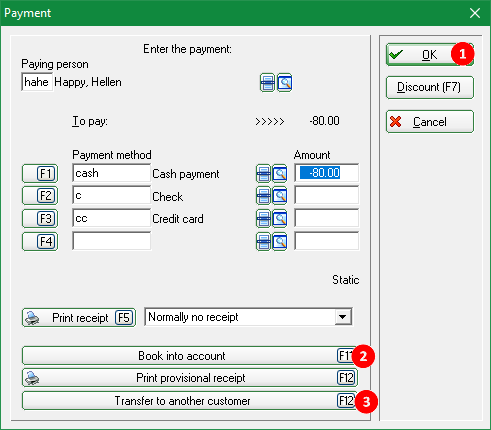Click the F3 credit card shortcut button
The width and height of the screenshot is (491, 430).
pyautogui.click(x=40, y=219)
